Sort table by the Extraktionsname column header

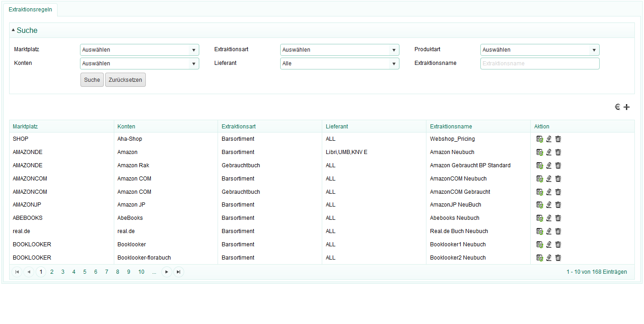(x=451, y=127)
